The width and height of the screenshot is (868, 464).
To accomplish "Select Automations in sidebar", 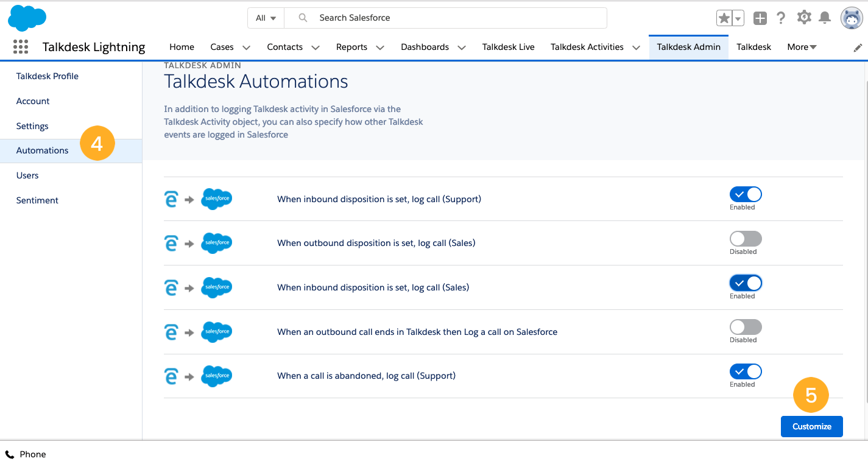I will (x=71, y=150).
